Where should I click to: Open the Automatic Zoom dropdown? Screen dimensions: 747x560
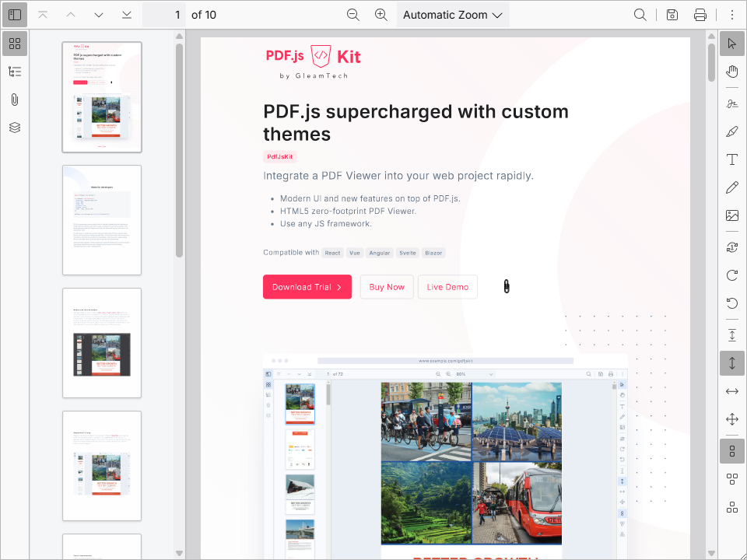coord(453,15)
